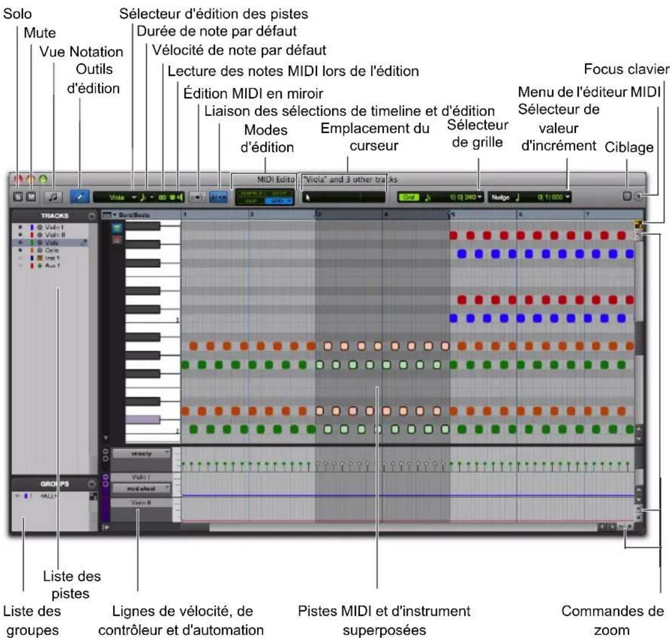Click the Inst 1 instrument track icon
Viewport: 672px width, 638px height.
[40, 258]
